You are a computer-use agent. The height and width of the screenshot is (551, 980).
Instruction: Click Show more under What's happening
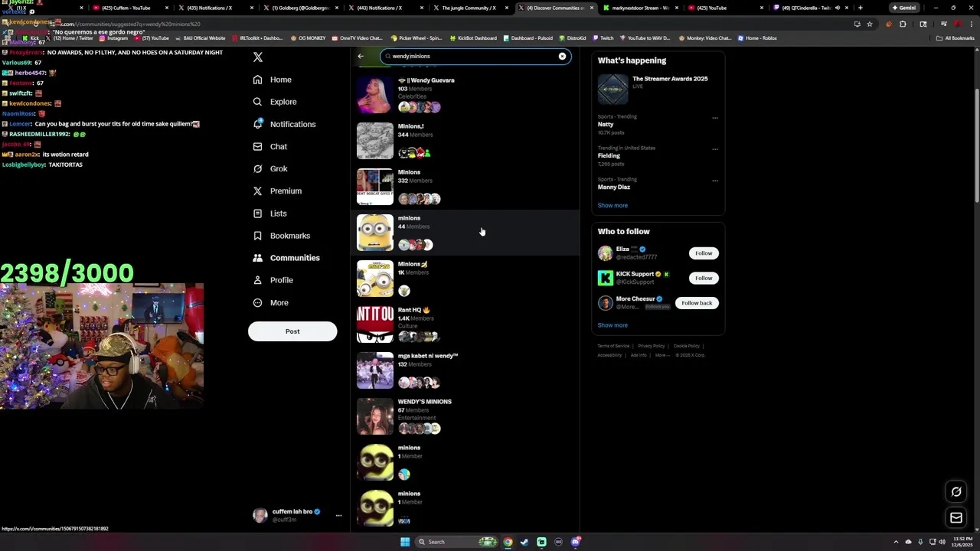[612, 205]
